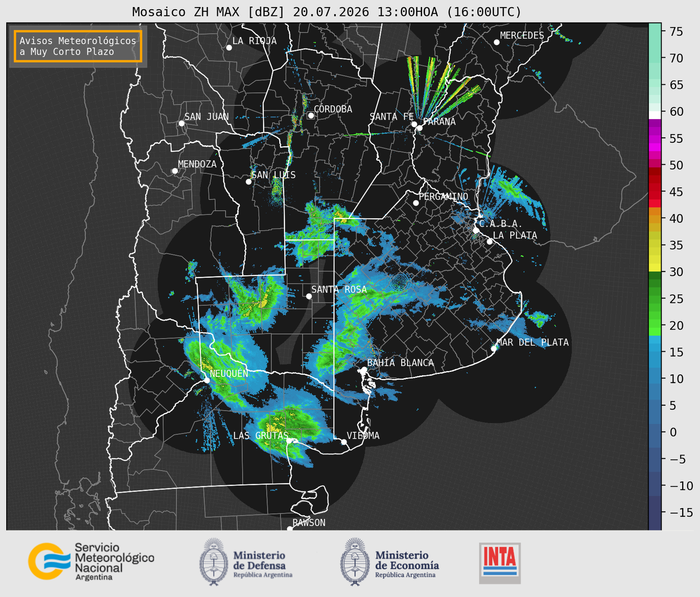The height and width of the screenshot is (597, 700).
Task: Click the INTA logo
Action: (x=500, y=563)
